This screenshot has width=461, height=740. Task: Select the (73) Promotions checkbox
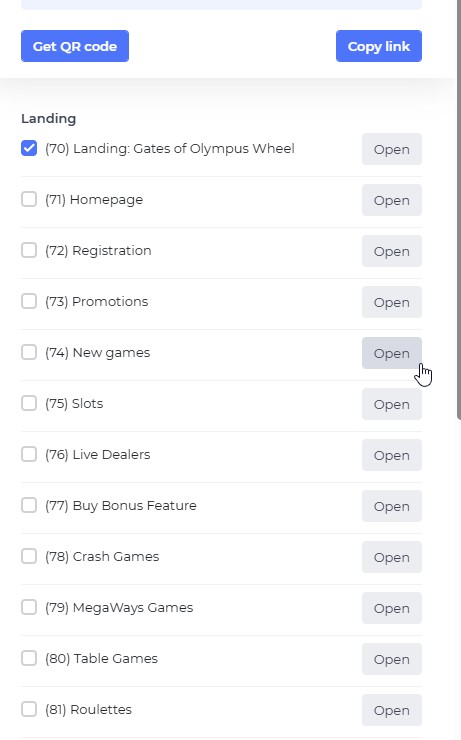coord(29,301)
